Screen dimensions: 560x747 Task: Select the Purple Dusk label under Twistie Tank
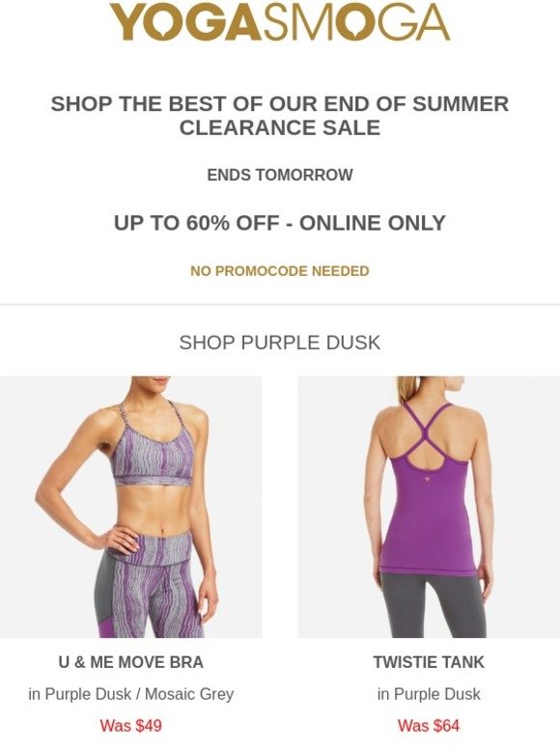click(429, 694)
